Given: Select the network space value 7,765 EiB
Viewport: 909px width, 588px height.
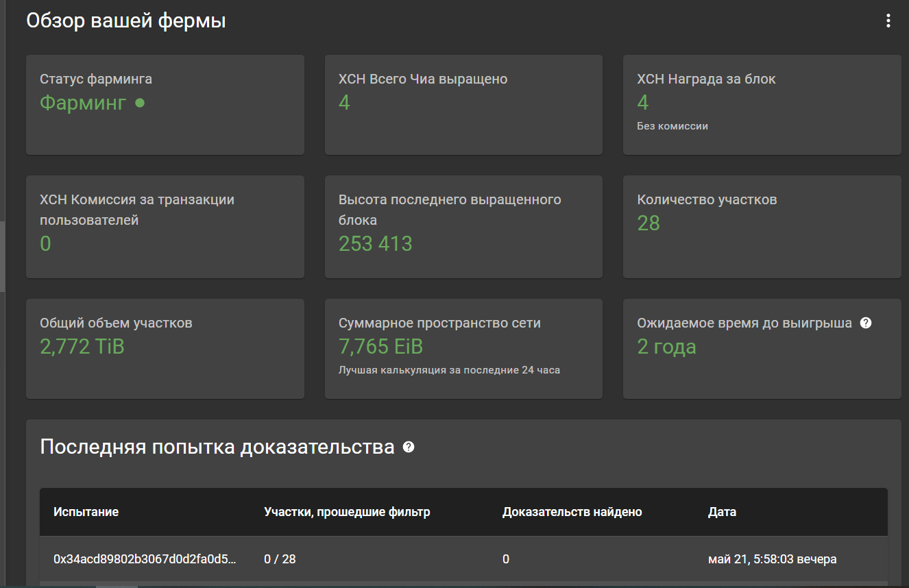Looking at the screenshot, I should [380, 347].
